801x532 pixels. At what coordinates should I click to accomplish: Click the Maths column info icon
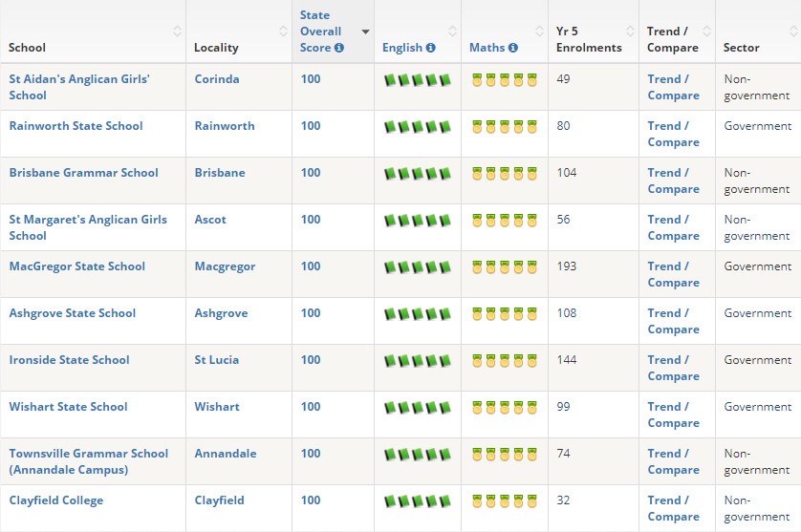click(513, 48)
